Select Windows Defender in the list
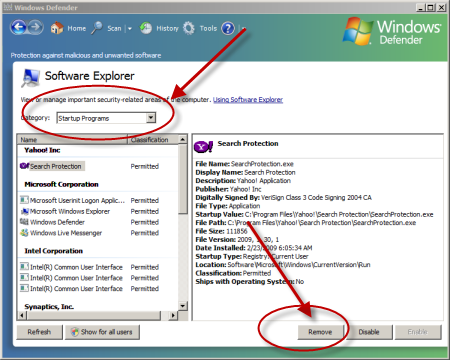450x360 pixels. click(57, 222)
